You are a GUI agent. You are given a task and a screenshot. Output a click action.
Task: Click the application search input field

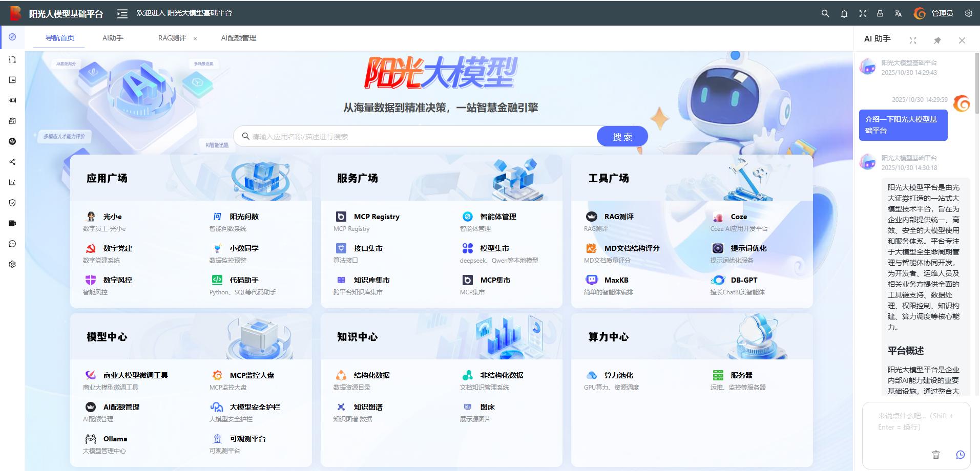[x=416, y=137]
